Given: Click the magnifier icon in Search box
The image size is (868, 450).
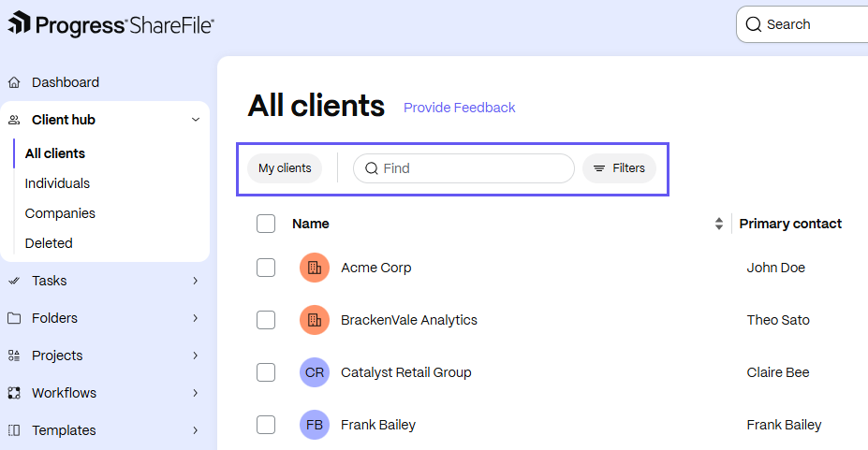Looking at the screenshot, I should click(x=754, y=24).
